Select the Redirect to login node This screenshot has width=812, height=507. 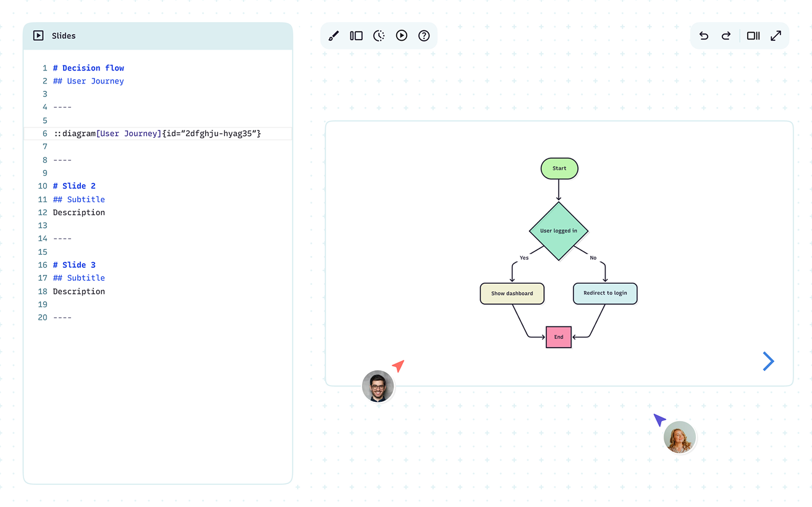(x=605, y=294)
